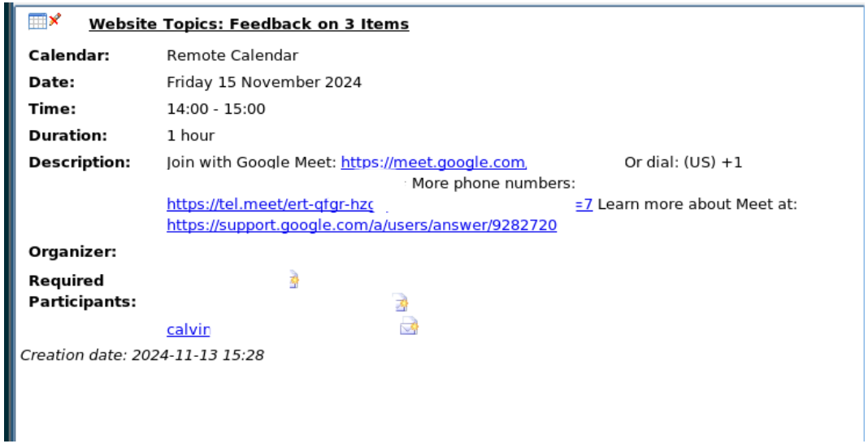Click the calvin participant link
Viewport: 868px width, 448px height.
click(x=189, y=330)
